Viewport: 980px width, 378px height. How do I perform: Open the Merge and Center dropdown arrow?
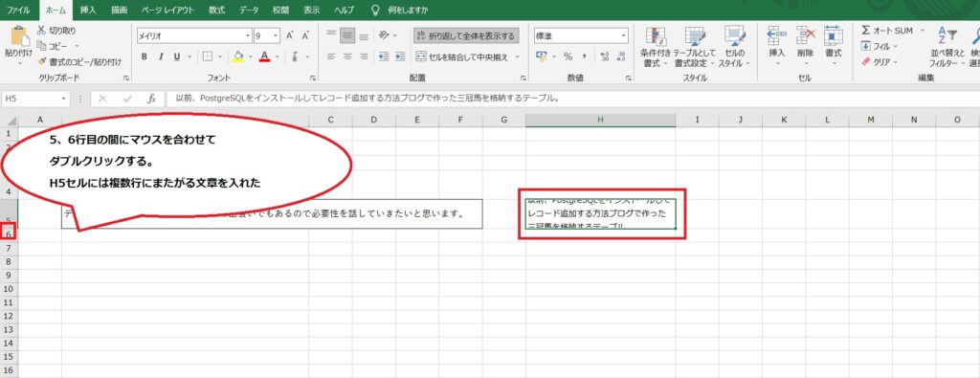pyautogui.click(x=518, y=56)
